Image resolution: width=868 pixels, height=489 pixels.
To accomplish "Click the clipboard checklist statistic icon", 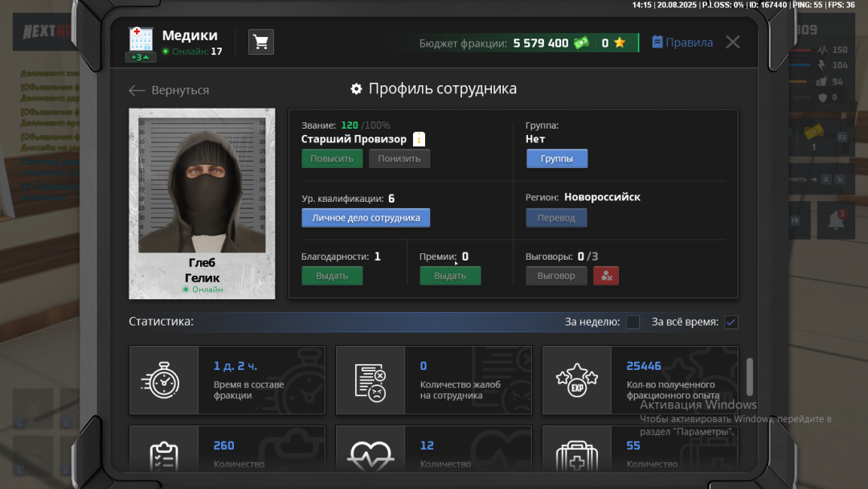I will coord(164,456).
